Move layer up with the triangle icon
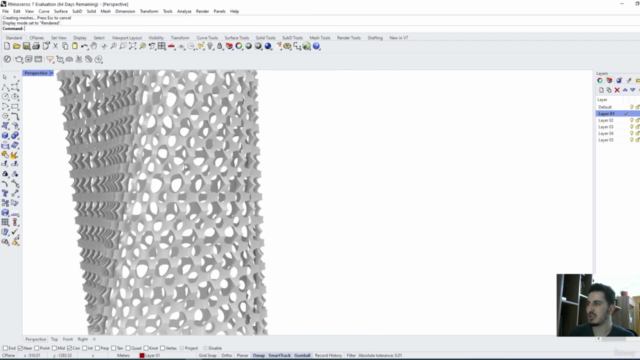Screen dimensions: 640x360 [625, 90]
